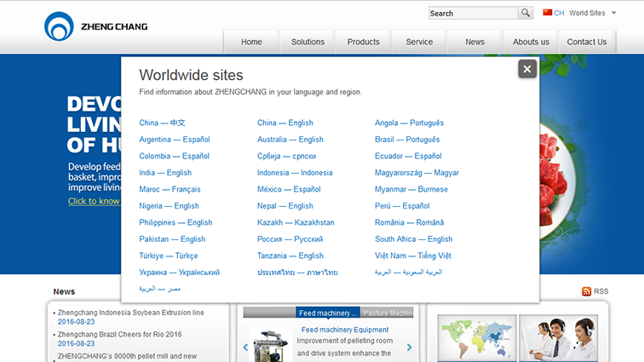This screenshot has height=362, width=644.
Task: Click the customer service agents thumbnail
Action: coord(558,339)
